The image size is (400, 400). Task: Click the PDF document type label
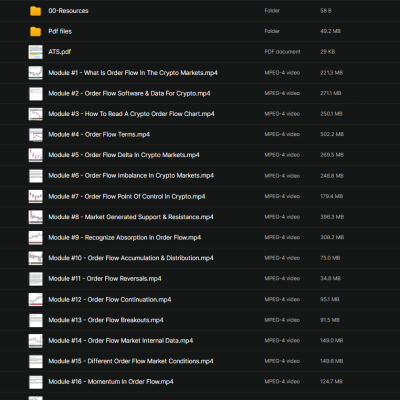click(x=282, y=52)
